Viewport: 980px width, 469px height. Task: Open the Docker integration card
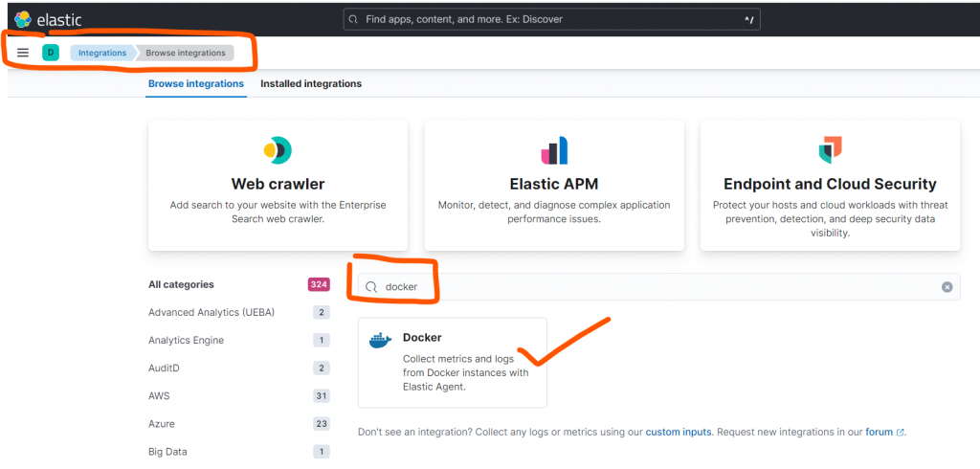tap(453, 362)
